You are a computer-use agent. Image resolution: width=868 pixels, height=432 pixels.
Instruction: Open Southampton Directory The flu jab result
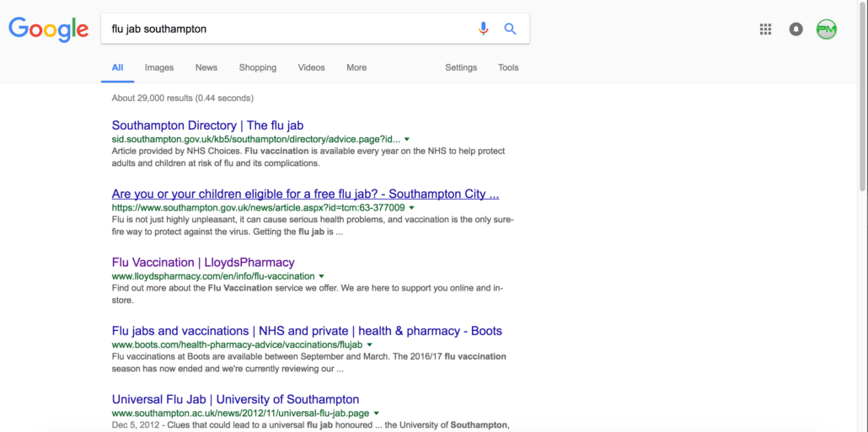click(x=207, y=125)
